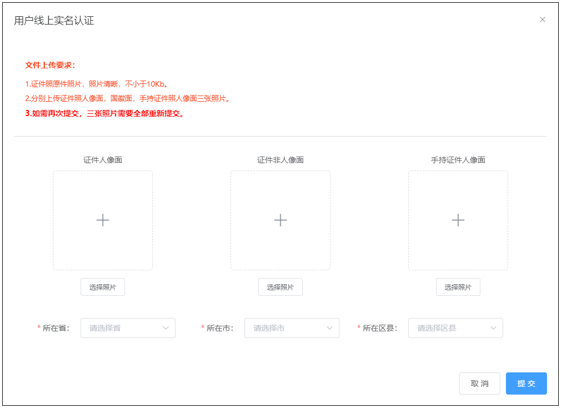Image resolution: width=561 pixels, height=408 pixels.
Task: Click the 文件上传要求 heading text
Action: pos(50,65)
